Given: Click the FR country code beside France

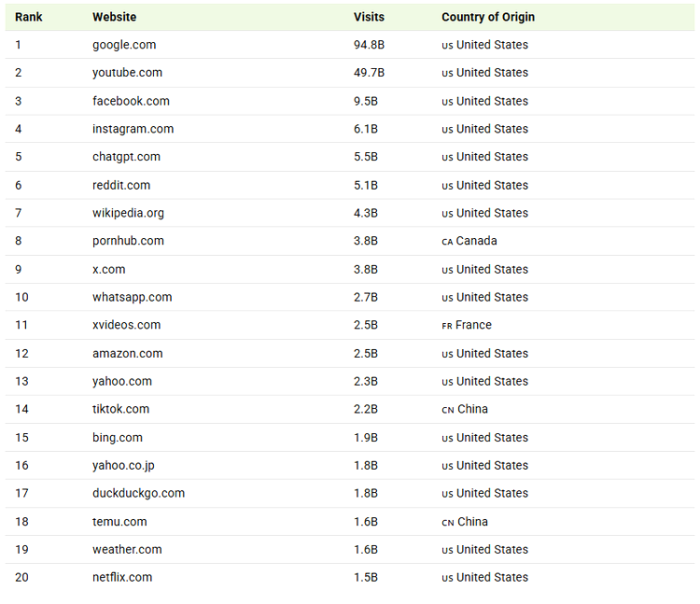Looking at the screenshot, I should pos(447,326).
